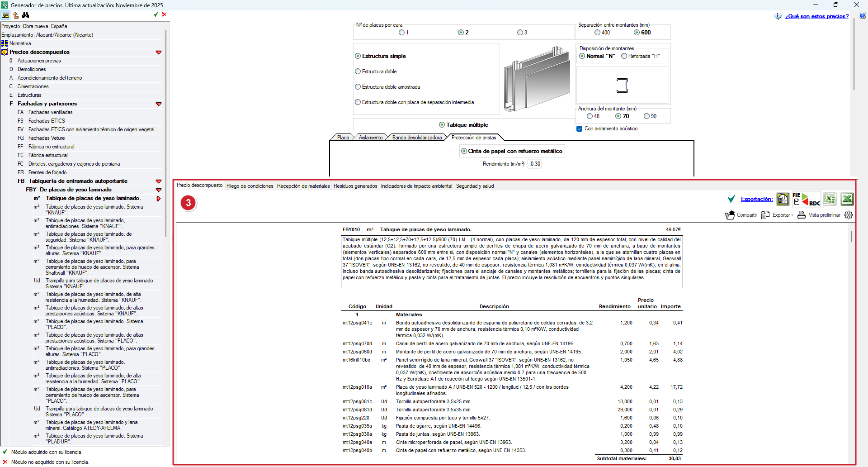
Task: Switch to the Aislamiento tab
Action: click(371, 138)
